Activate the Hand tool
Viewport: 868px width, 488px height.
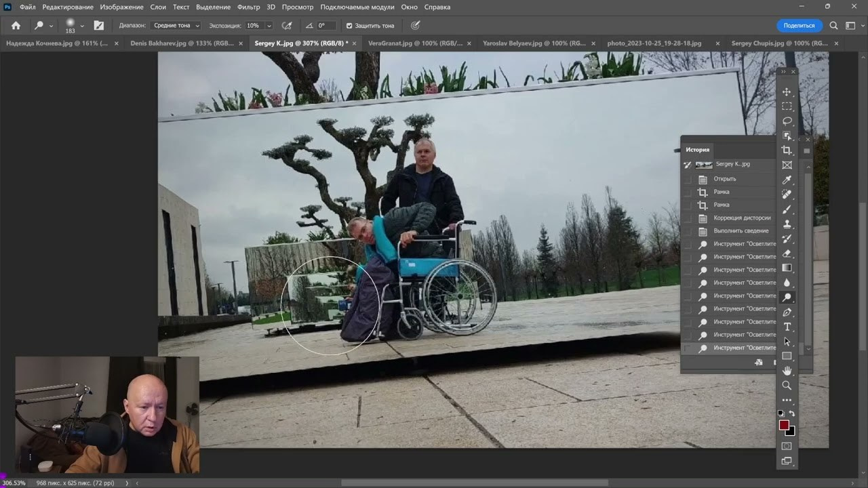pos(787,371)
